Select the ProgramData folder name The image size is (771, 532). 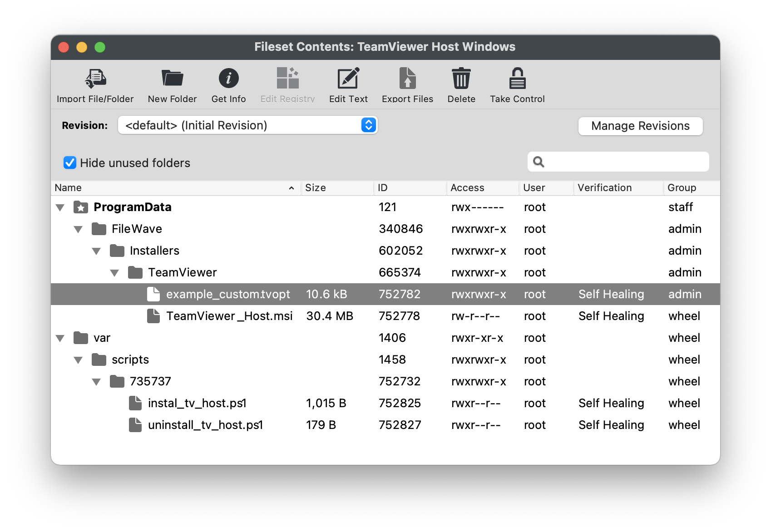coord(133,207)
